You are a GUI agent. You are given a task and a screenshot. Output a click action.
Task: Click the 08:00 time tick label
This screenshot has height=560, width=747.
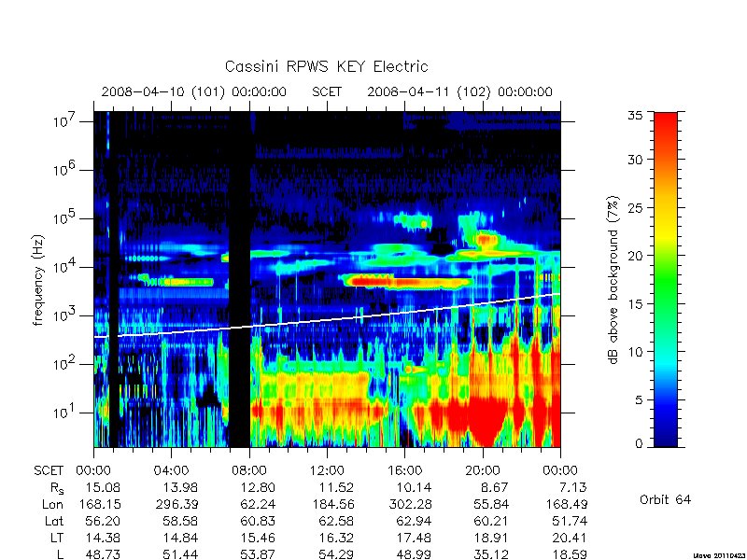coord(249,470)
